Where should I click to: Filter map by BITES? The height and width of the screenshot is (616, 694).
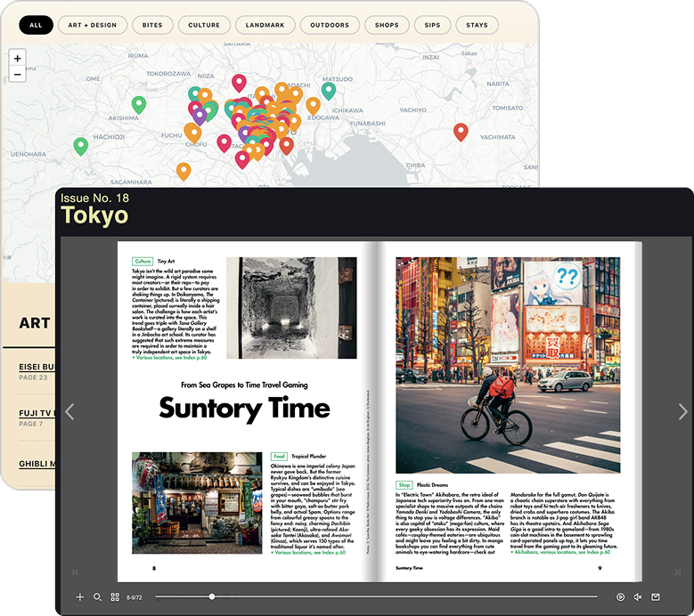pos(152,25)
